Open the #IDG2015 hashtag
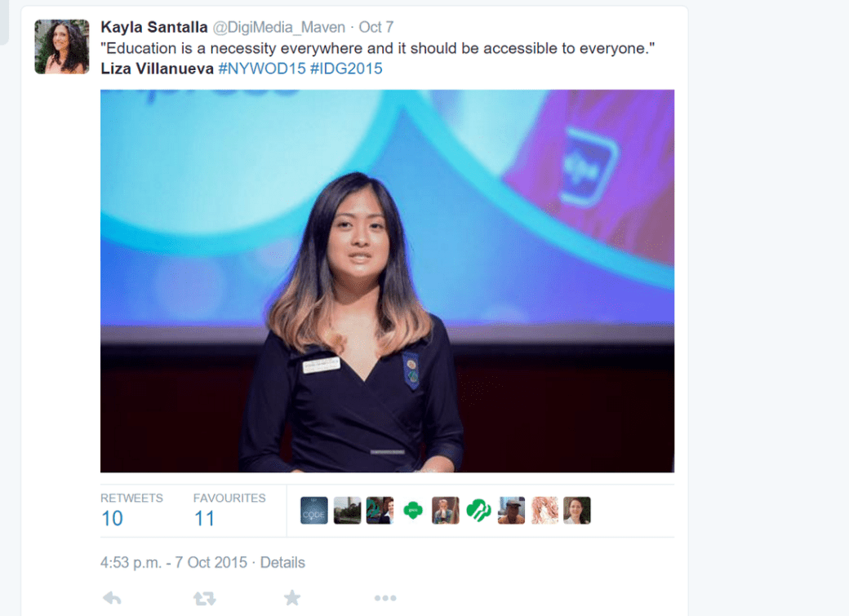 click(x=346, y=69)
